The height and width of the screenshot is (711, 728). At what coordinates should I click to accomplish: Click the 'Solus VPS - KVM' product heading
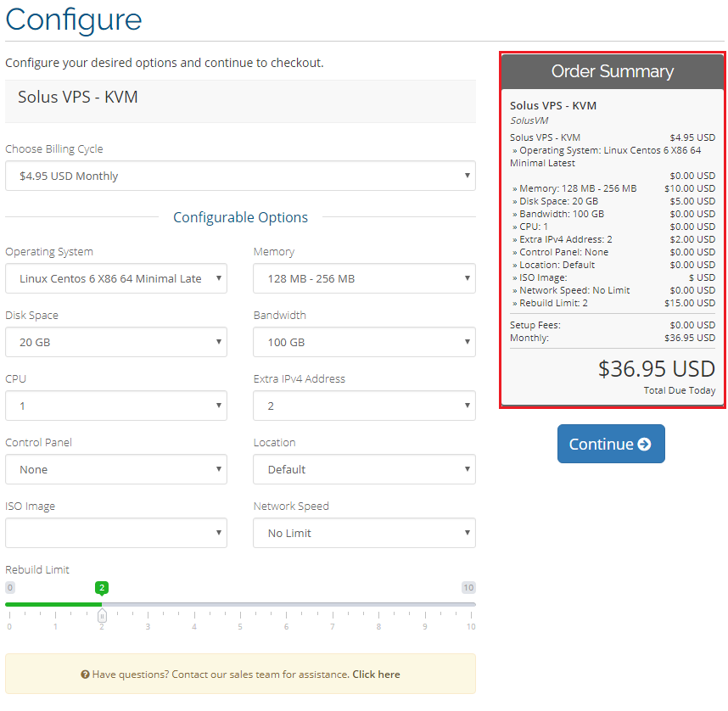click(x=77, y=97)
